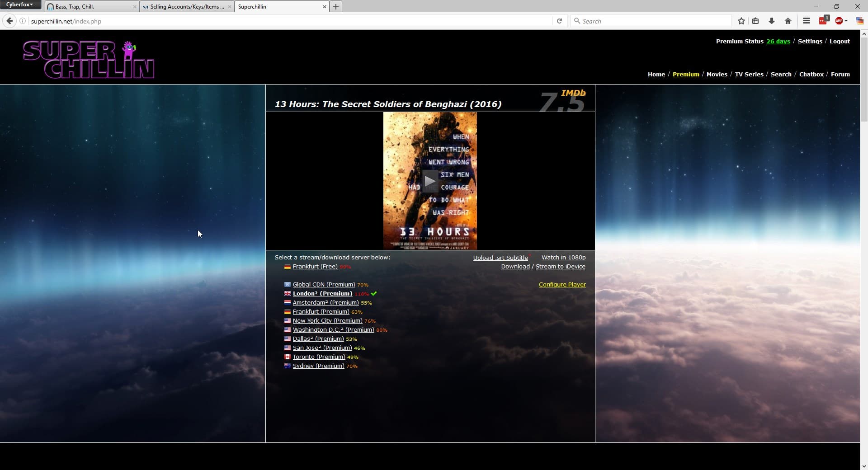
Task: Click the 26 days premium status link
Action: point(778,41)
